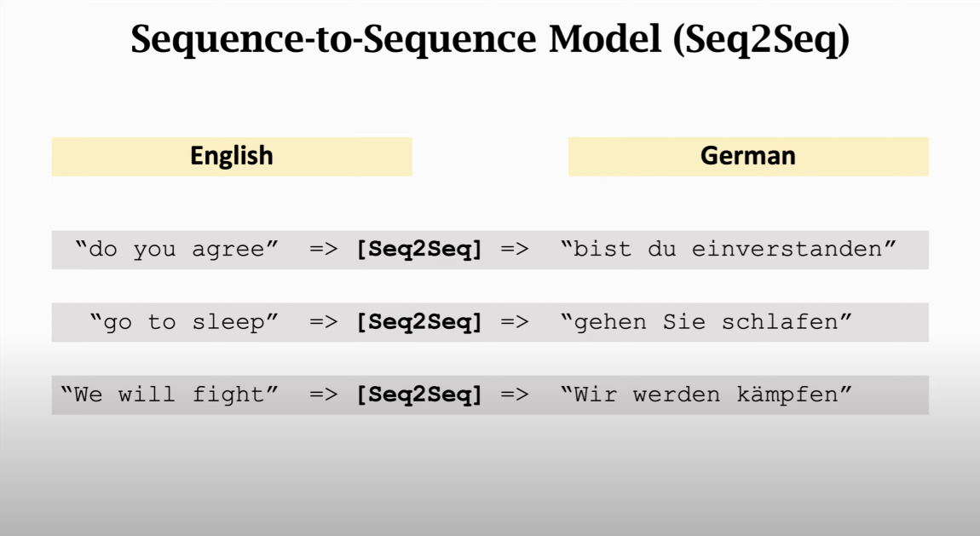Screen dimensions: 980x536
Task: Click arrow after "do you agree"
Action: (324, 250)
